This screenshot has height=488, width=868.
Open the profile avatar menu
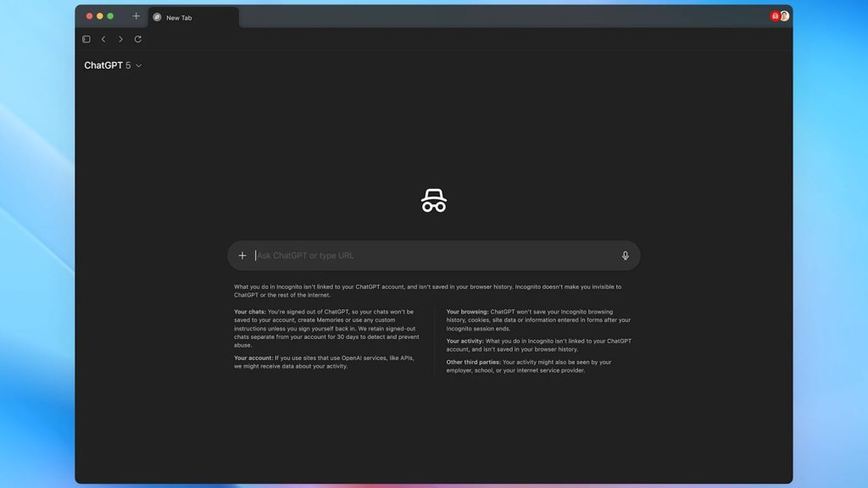783,15
